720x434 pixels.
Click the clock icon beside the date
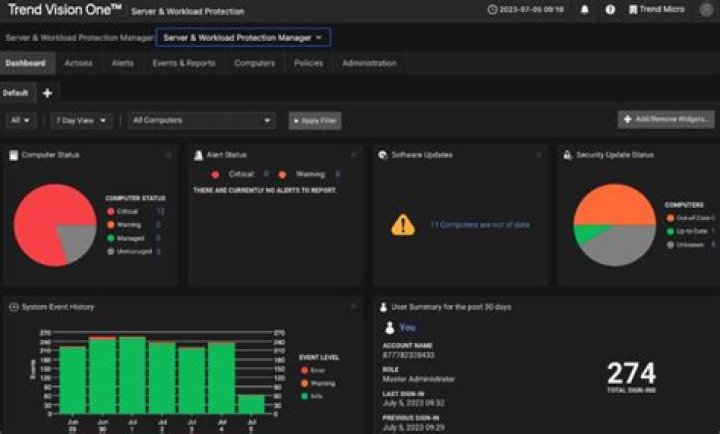(x=492, y=9)
